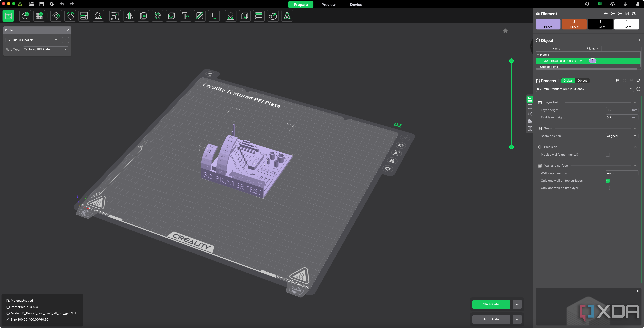Viewport: 644px width, 328px height.
Task: Open the Plate Type dropdown
Action: pyautogui.click(x=46, y=49)
